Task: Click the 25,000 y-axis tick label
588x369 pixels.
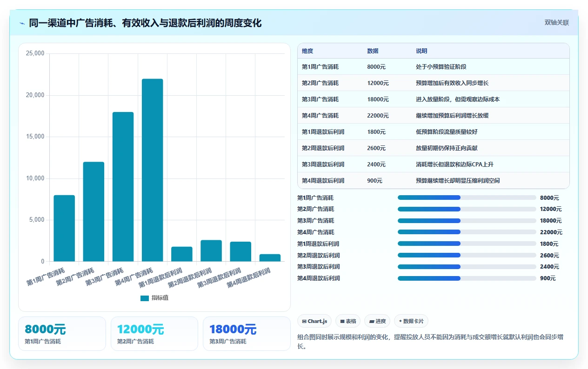Action: click(35, 54)
